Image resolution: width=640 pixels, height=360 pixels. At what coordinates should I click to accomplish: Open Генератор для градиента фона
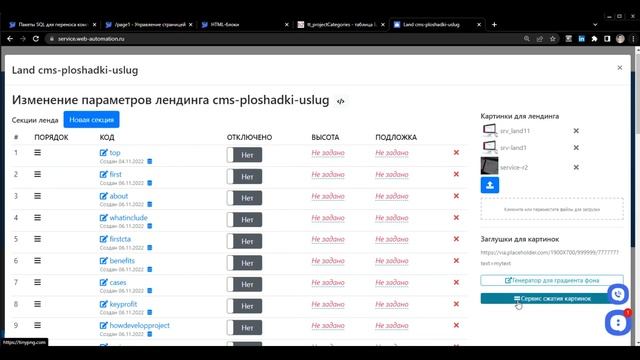(552, 280)
